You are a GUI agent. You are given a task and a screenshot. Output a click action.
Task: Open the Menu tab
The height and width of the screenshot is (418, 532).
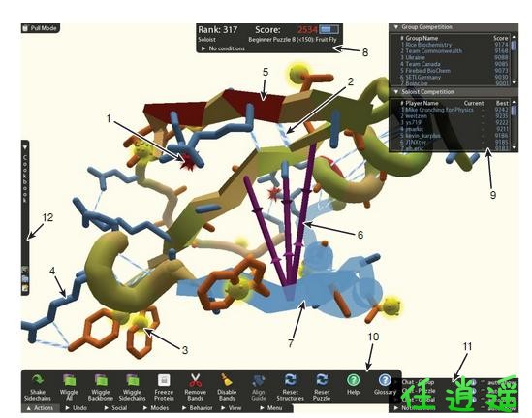point(270,407)
